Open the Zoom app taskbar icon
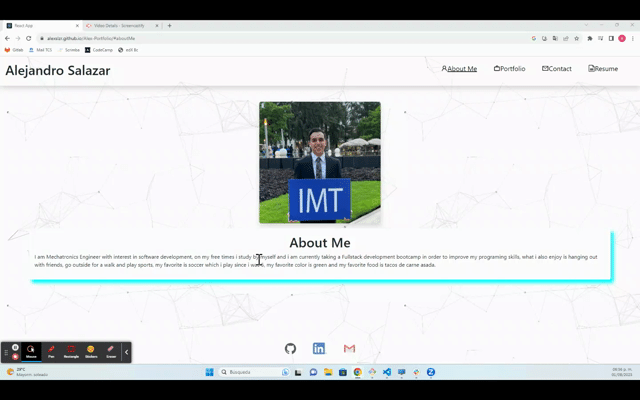The image size is (640, 400). point(431,372)
